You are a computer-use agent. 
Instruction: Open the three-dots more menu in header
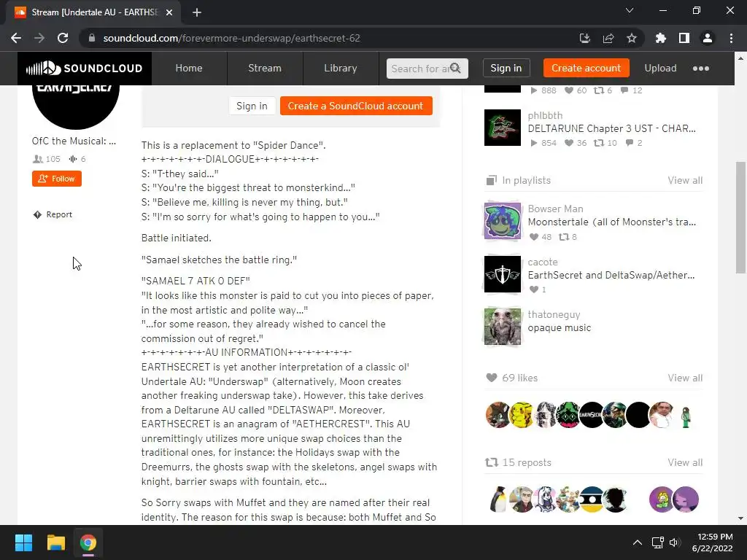(x=701, y=68)
